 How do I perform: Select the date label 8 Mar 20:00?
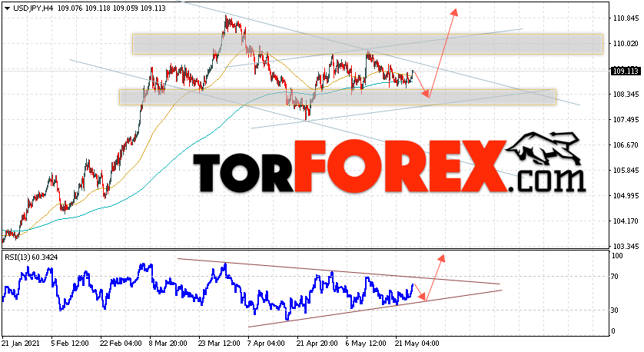tap(168, 343)
